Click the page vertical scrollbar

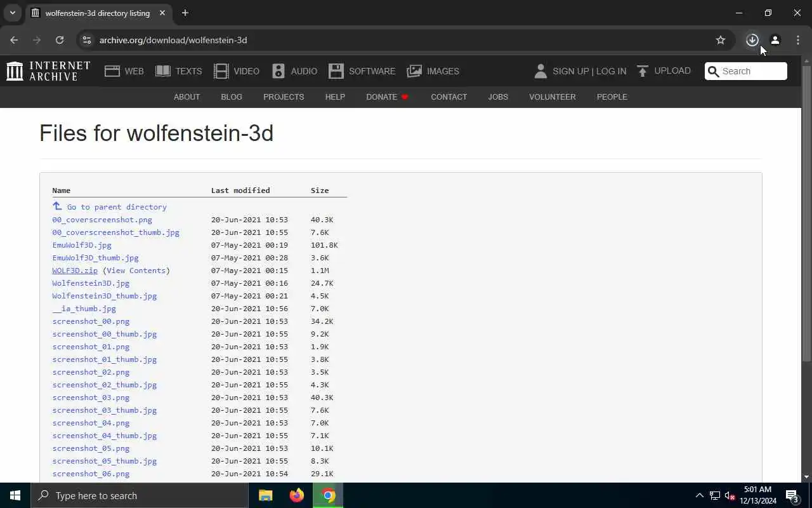coord(806,213)
